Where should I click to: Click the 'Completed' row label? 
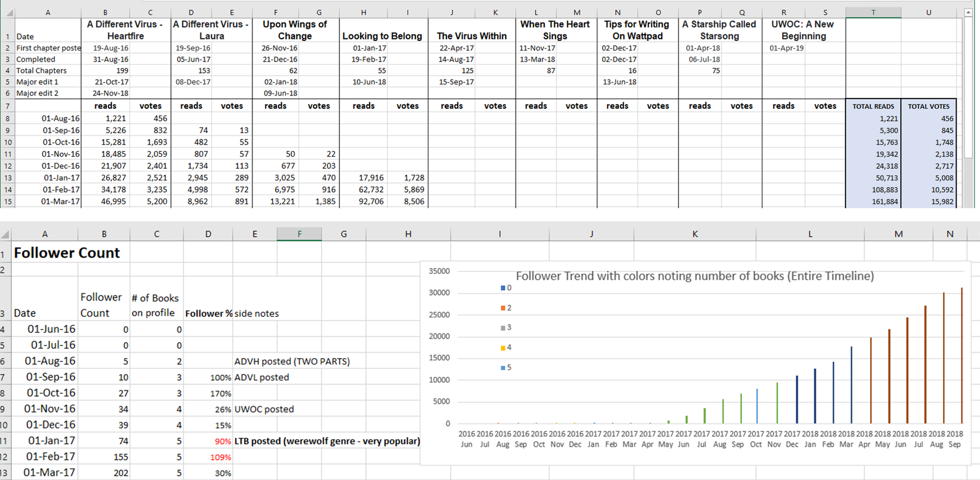tap(48, 59)
